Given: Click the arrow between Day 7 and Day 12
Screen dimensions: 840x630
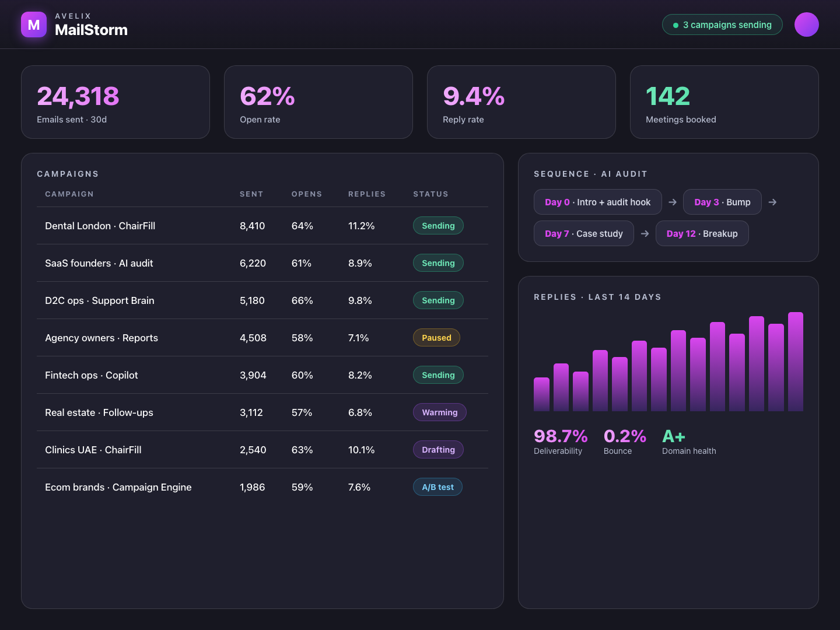Looking at the screenshot, I should (645, 233).
